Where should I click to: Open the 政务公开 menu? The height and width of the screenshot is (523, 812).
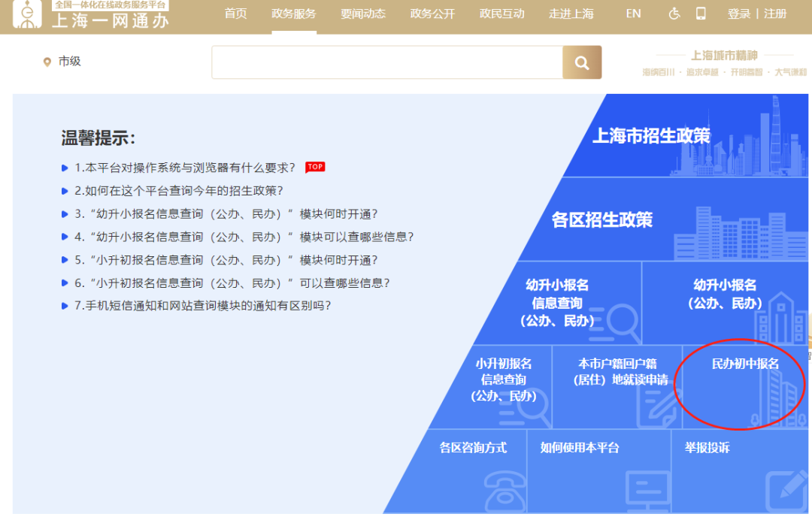(x=432, y=14)
